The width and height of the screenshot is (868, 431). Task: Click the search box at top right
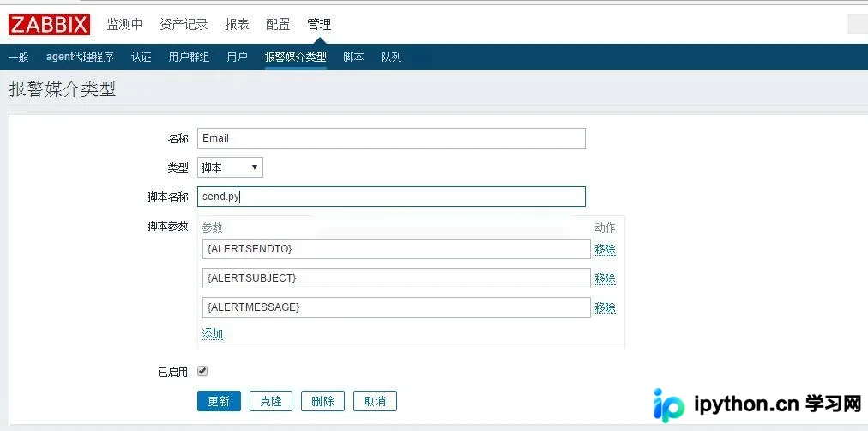[x=858, y=25]
